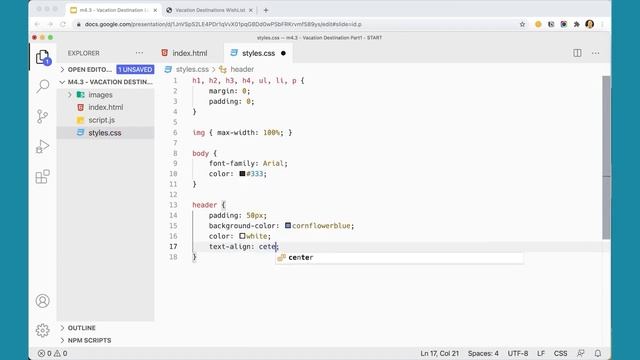Click CSS language mode in status bar
This screenshot has width=640, height=360.
560,353
